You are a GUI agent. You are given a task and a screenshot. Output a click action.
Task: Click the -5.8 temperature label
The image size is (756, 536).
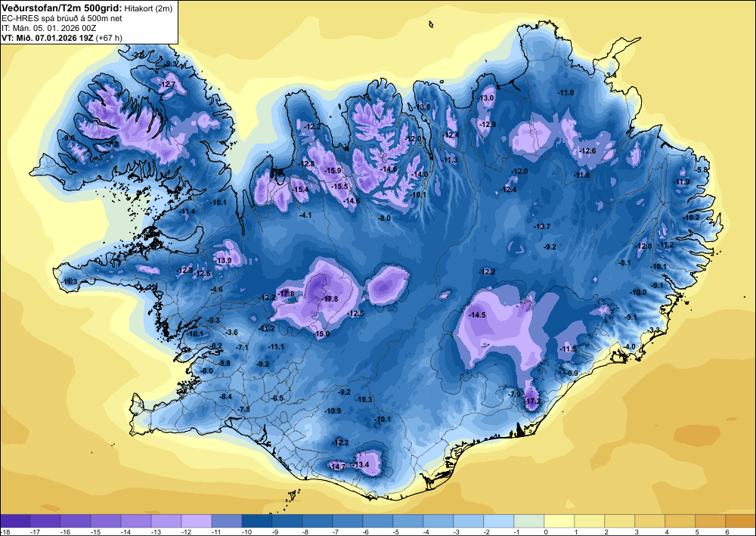point(701,170)
